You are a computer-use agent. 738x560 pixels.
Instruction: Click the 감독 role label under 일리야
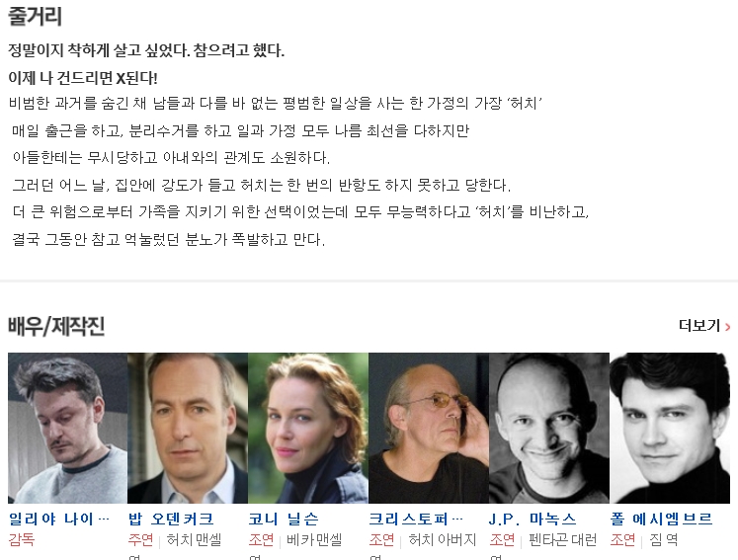(22, 539)
